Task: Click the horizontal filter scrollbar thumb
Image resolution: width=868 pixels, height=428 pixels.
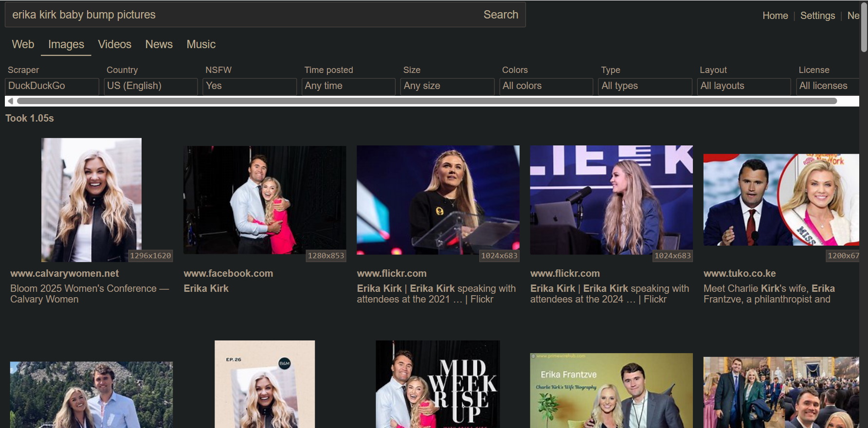Action: point(427,101)
